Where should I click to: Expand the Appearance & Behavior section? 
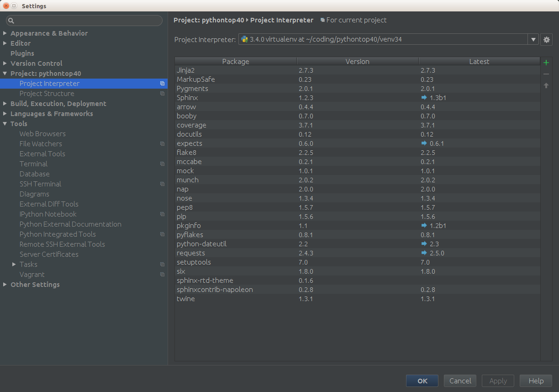click(5, 33)
